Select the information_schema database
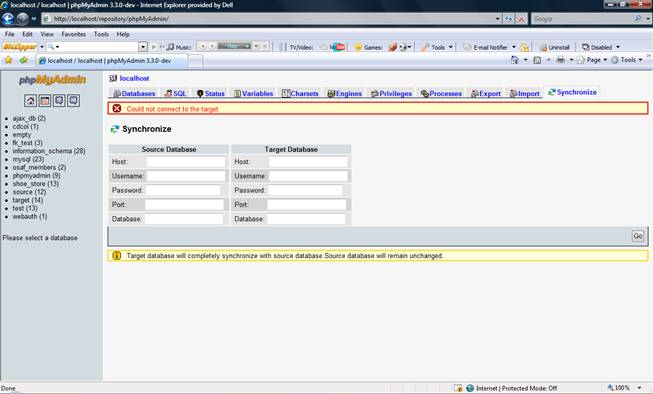 [49, 151]
